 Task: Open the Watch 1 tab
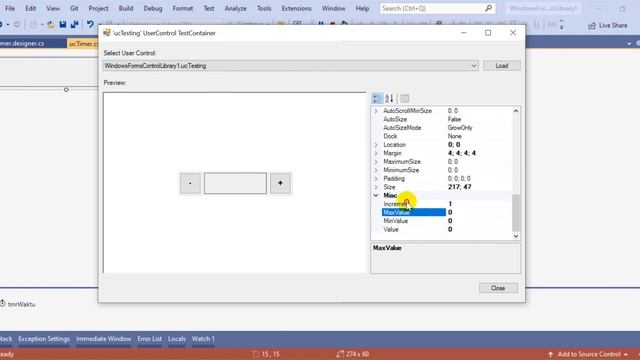(x=203, y=339)
